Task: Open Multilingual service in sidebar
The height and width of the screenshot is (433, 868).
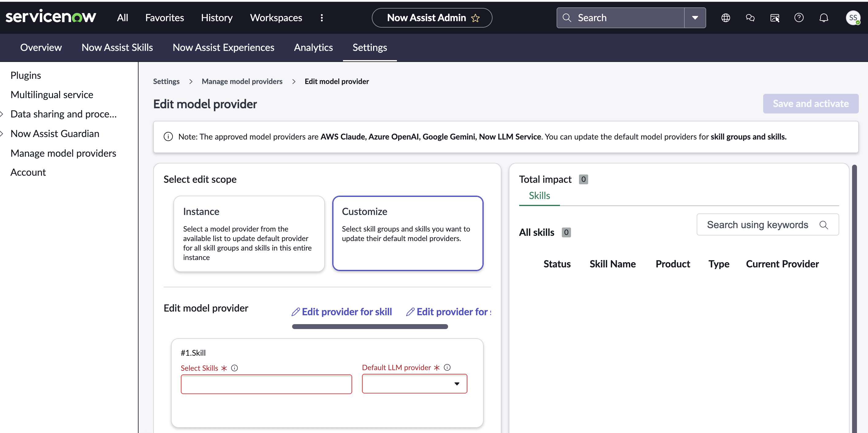Action: pyautogui.click(x=52, y=95)
